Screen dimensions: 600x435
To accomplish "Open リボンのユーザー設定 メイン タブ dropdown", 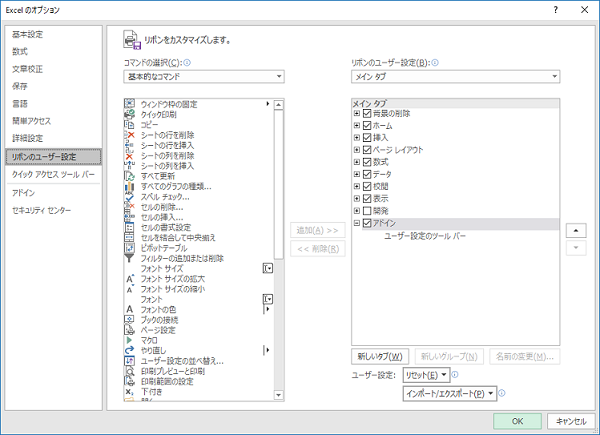I will pos(455,77).
